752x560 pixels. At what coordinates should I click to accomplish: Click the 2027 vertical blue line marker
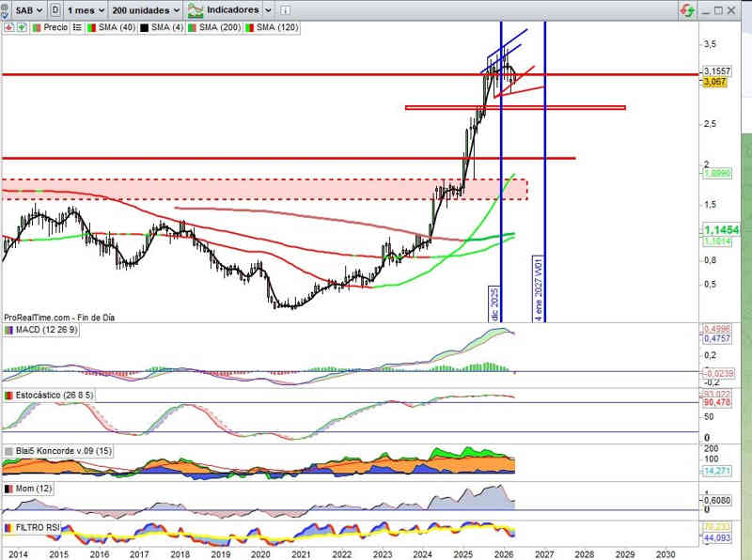tap(545, 188)
